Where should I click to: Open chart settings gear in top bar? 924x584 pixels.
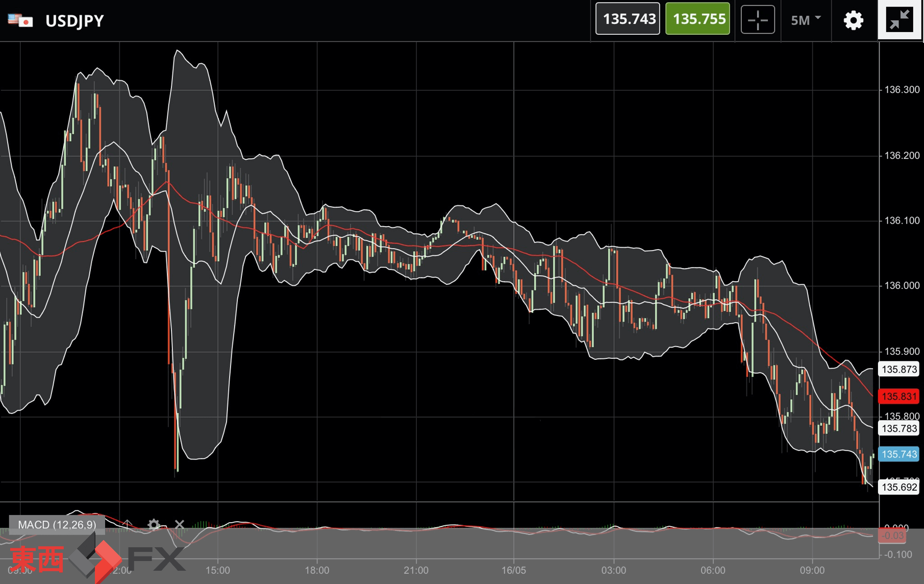pyautogui.click(x=853, y=20)
